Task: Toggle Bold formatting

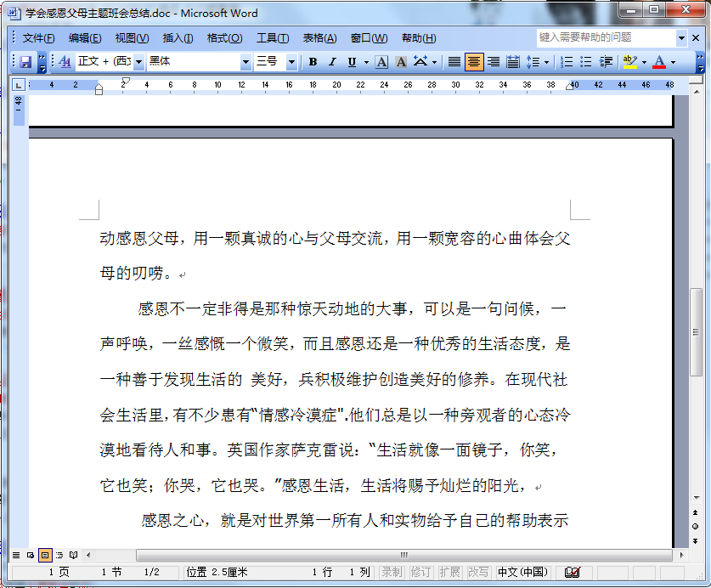Action: (x=313, y=62)
